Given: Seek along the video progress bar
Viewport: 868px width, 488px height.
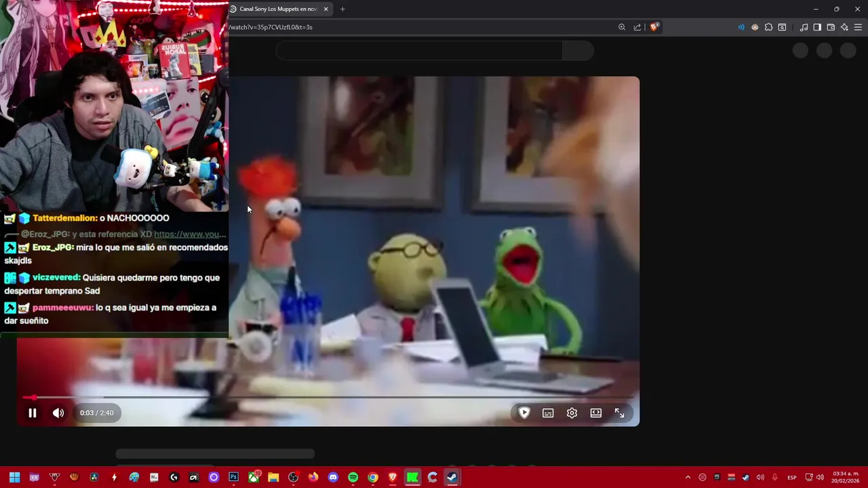Looking at the screenshot, I should pyautogui.click(x=328, y=397).
